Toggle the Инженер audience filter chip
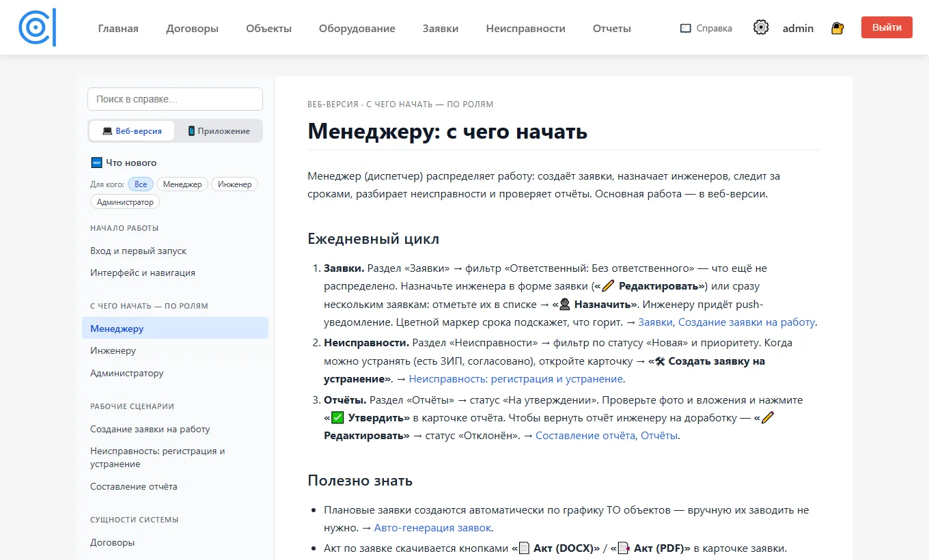Image resolution: width=929 pixels, height=560 pixels. [235, 184]
